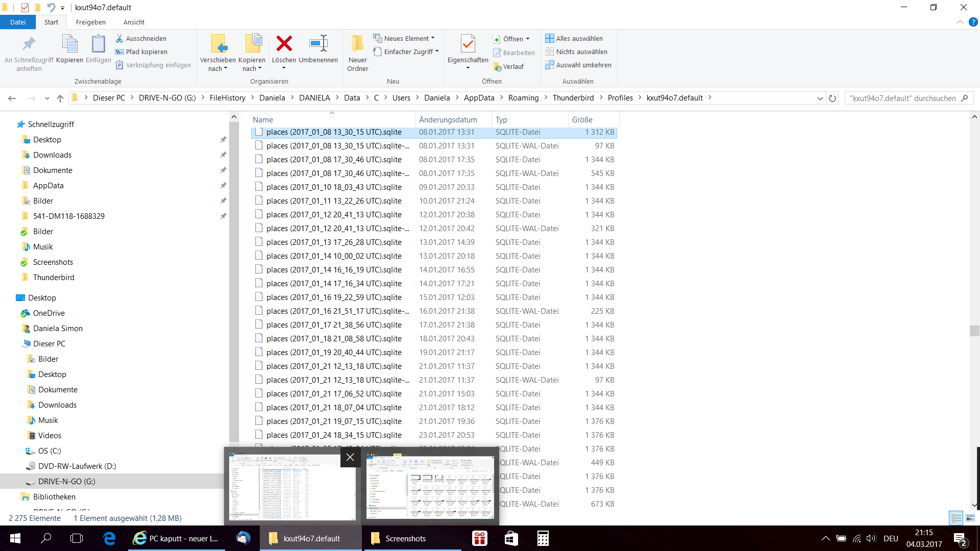Open Eigenschaften properties from ribbon
Screen dimensions: 980x551
[468, 45]
